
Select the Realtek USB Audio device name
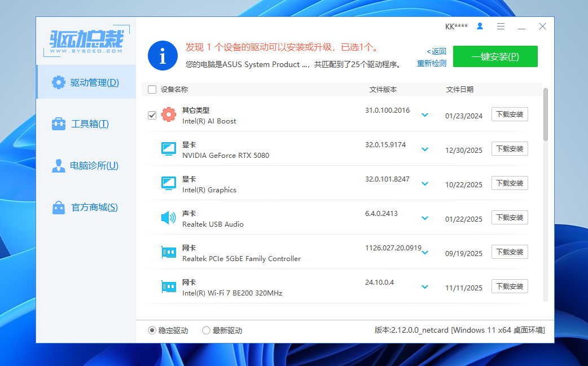pos(213,224)
